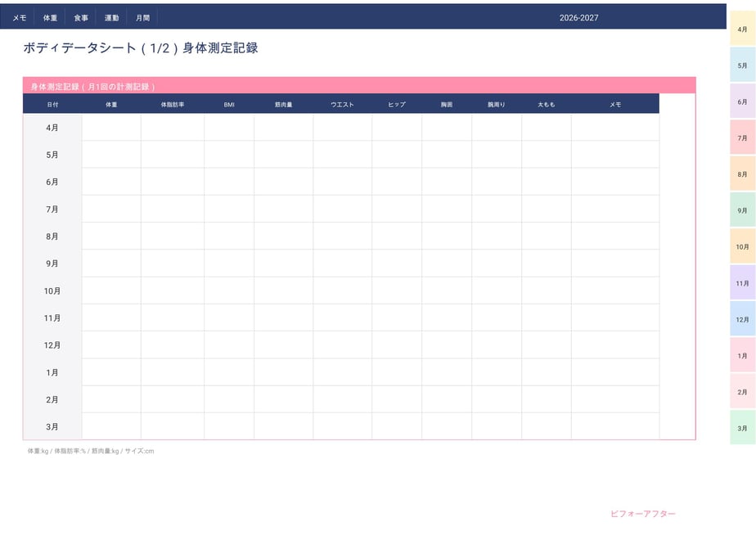This screenshot has height=540, width=756.
Task: Select the 6月 side tab
Action: [x=743, y=101]
